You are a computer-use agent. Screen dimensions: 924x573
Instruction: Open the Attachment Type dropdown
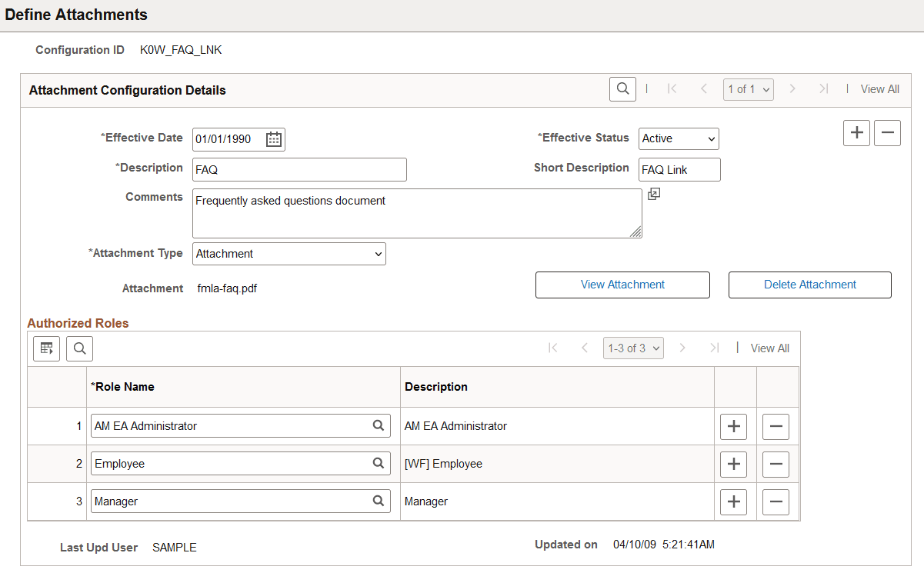tap(289, 254)
